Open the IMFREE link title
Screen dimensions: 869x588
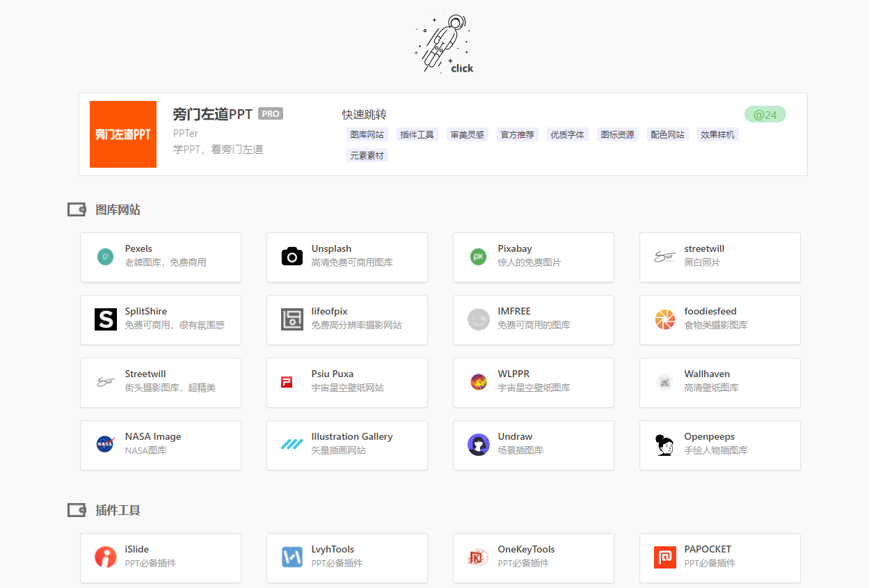point(514,311)
